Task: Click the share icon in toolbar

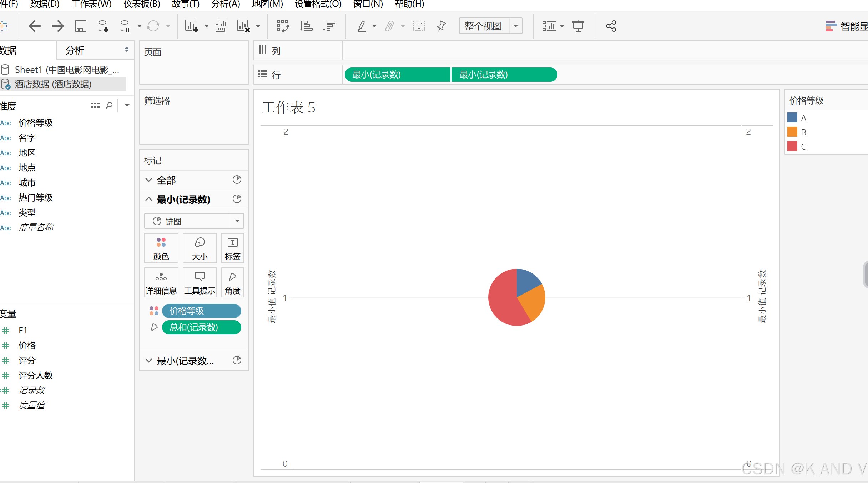Action: pyautogui.click(x=611, y=26)
